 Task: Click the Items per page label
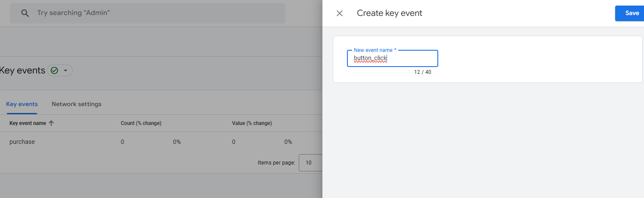click(x=276, y=163)
